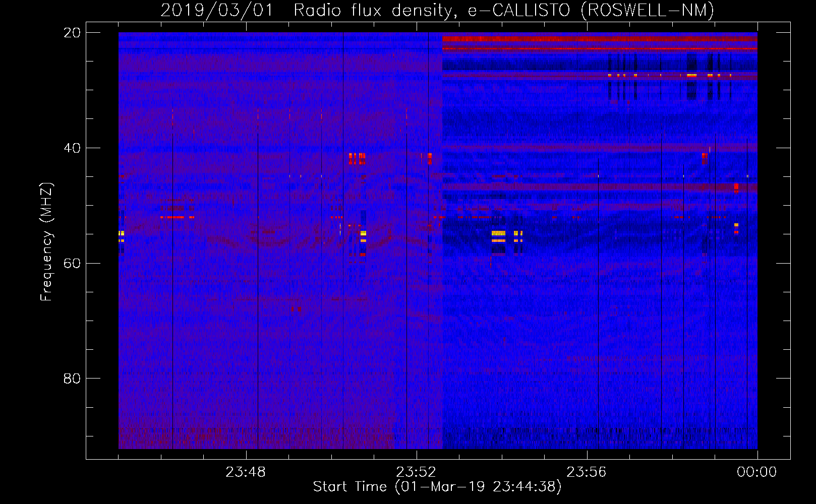The width and height of the screenshot is (816, 504).
Task: Click the '20' frequency tick label
Action: [72, 33]
